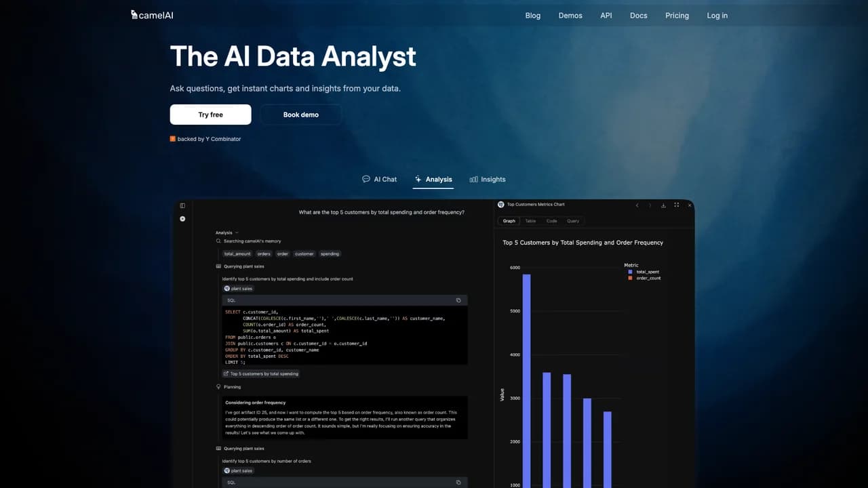Copy the second SQL code block

click(458, 483)
